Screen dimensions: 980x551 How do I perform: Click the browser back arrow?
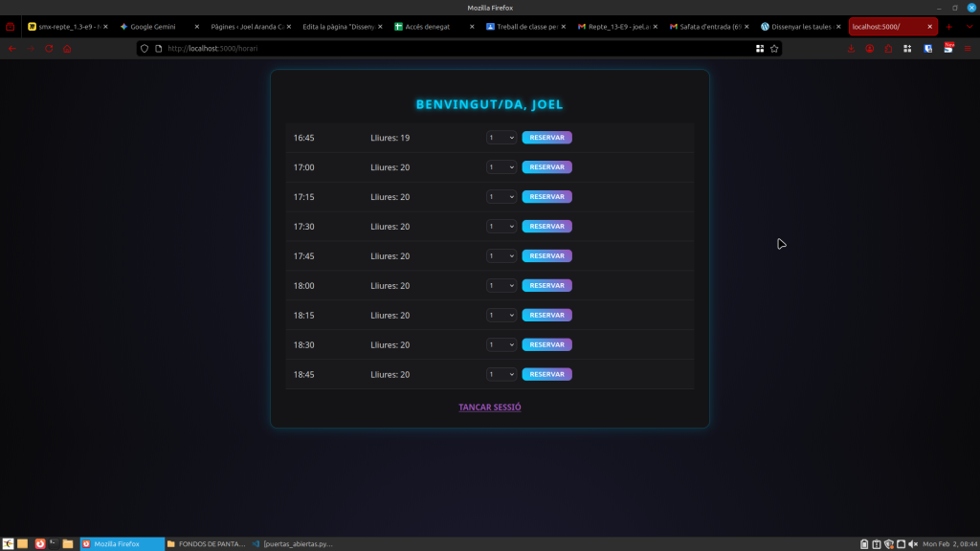pyautogui.click(x=11, y=48)
